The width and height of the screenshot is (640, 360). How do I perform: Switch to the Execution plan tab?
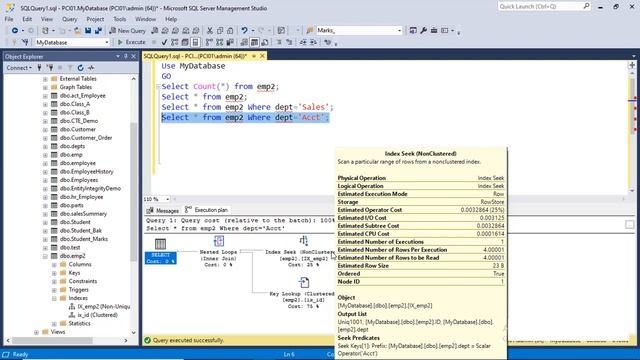point(207,210)
